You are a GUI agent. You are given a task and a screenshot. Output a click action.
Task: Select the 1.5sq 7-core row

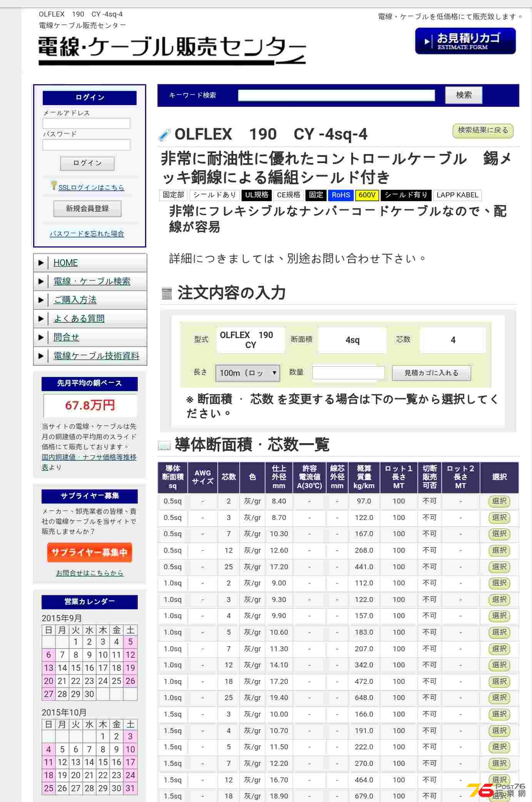(x=499, y=764)
